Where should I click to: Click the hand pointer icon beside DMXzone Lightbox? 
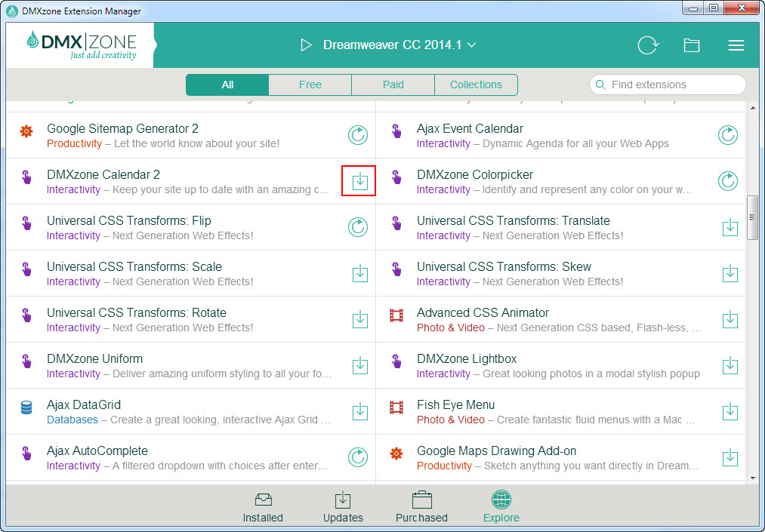pyautogui.click(x=396, y=361)
